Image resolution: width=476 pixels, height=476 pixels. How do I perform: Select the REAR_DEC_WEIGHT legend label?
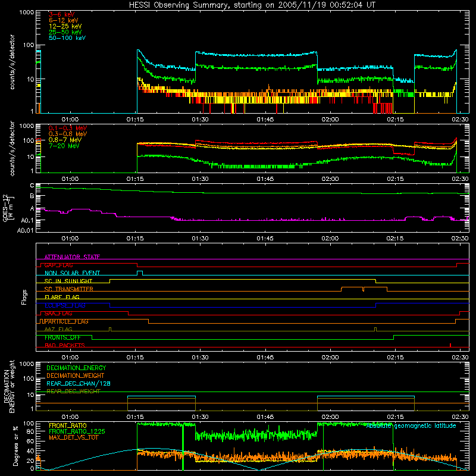[73, 392]
